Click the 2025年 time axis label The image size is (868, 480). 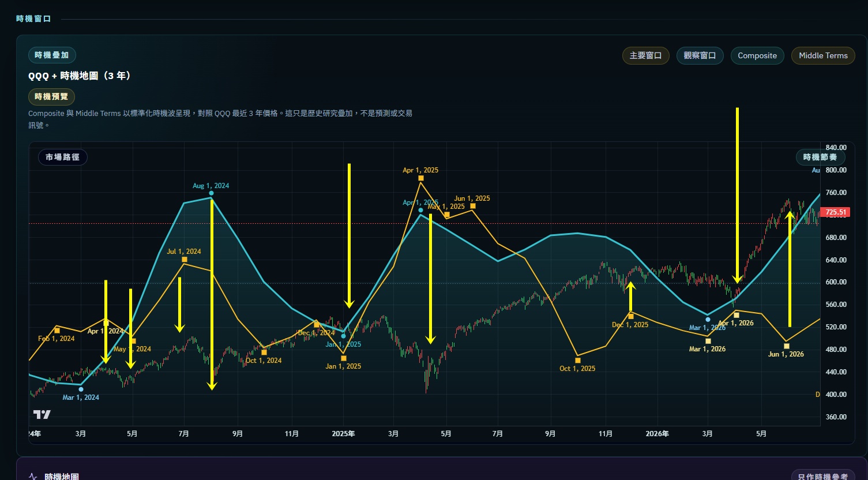[344, 434]
